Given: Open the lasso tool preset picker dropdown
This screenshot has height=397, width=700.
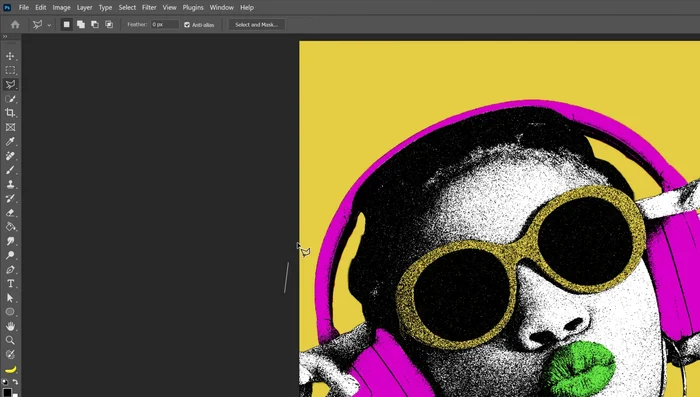Looking at the screenshot, I should 49,25.
